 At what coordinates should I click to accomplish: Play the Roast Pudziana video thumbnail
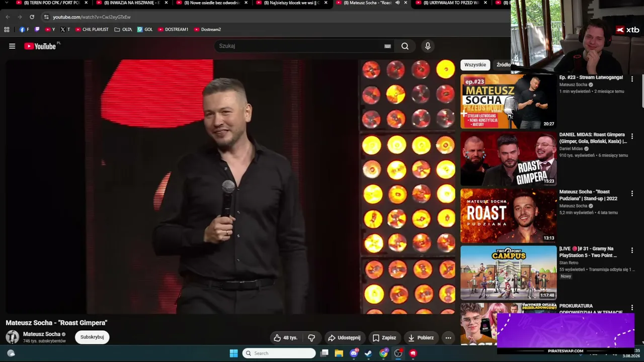[508, 216]
